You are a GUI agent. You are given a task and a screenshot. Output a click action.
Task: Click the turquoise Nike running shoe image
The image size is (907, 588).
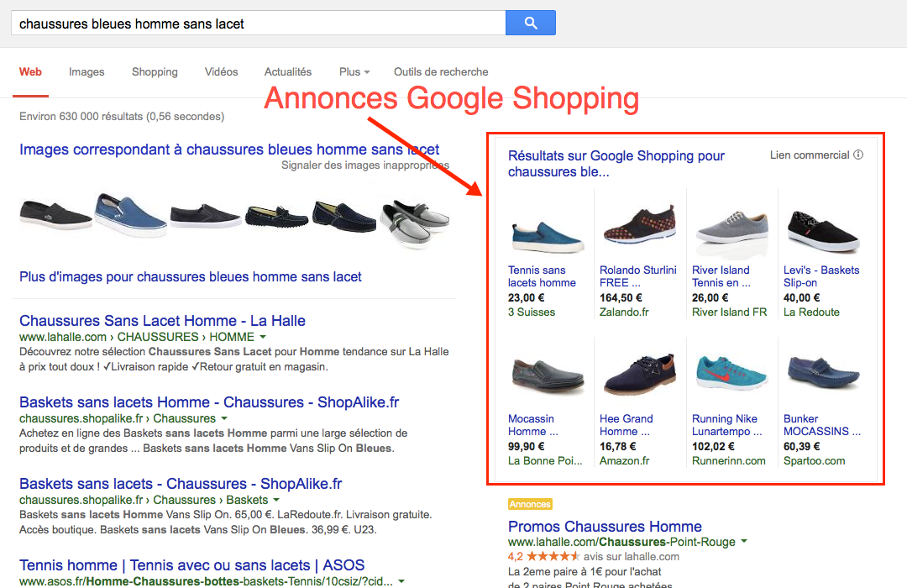tap(731, 373)
